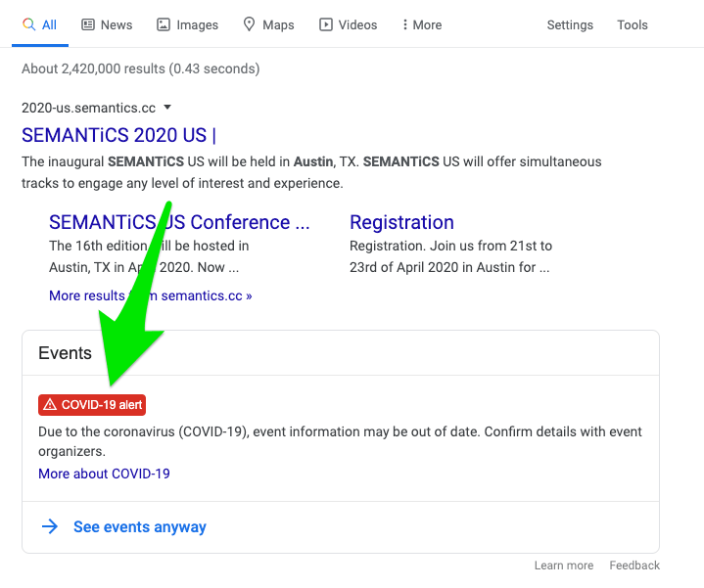
Task: Click 'The 16th edition will be hosted' snippet
Action: click(149, 256)
